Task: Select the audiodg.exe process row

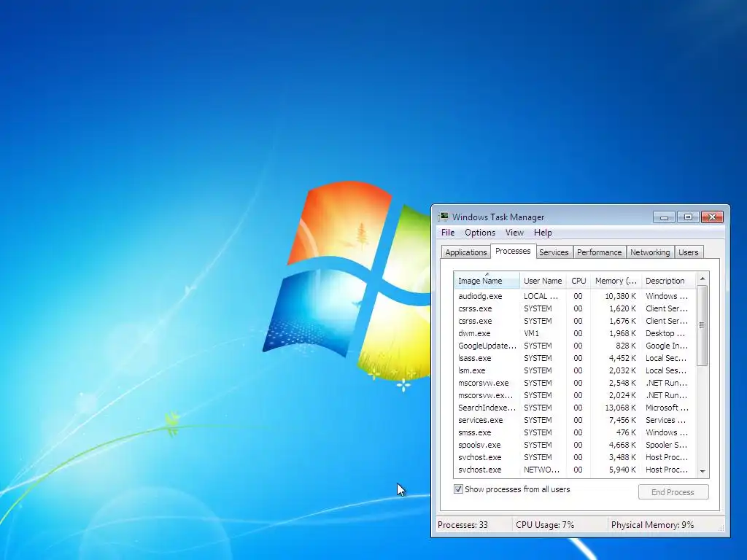Action: [575, 296]
